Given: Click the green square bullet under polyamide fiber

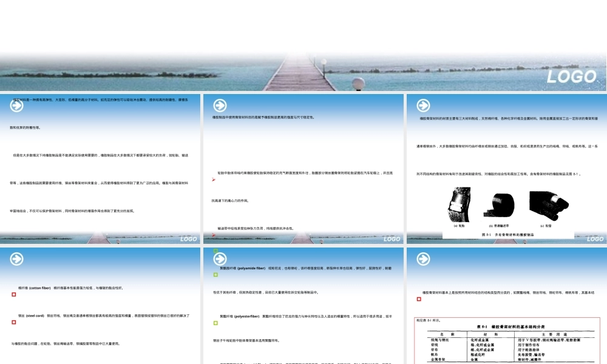Looking at the screenshot, I should [x=215, y=275].
